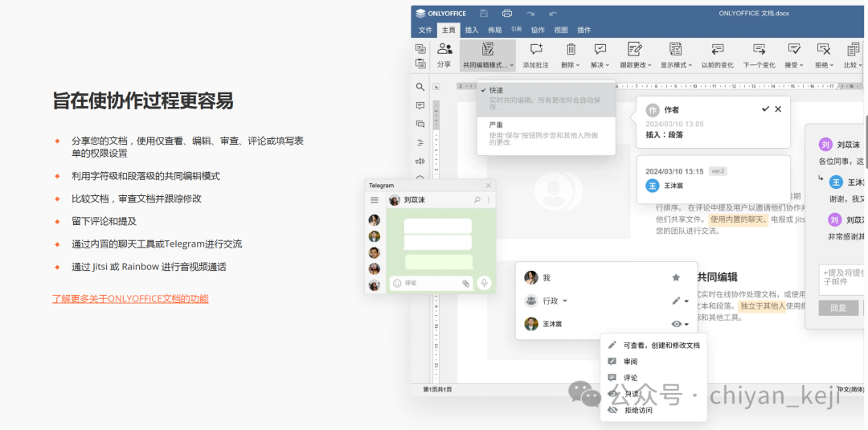Click comment reply text box +提及
868x430 pixels.
[x=843, y=280]
